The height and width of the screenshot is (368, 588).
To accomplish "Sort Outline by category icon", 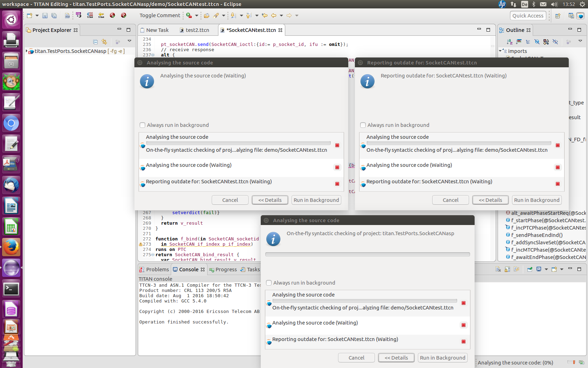I will (x=519, y=42).
